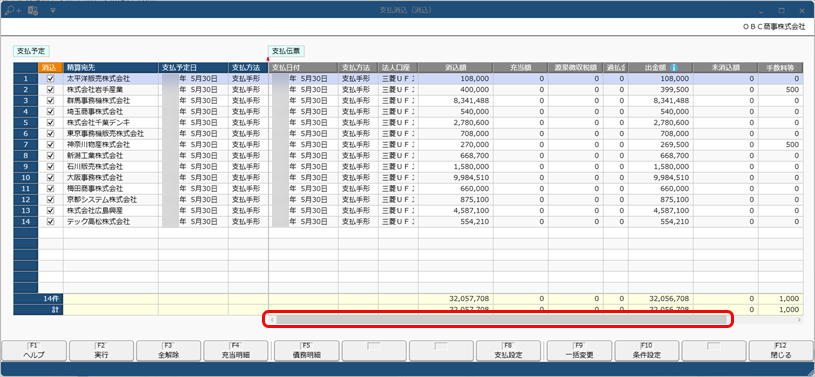Open F10 条件設定

click(647, 350)
